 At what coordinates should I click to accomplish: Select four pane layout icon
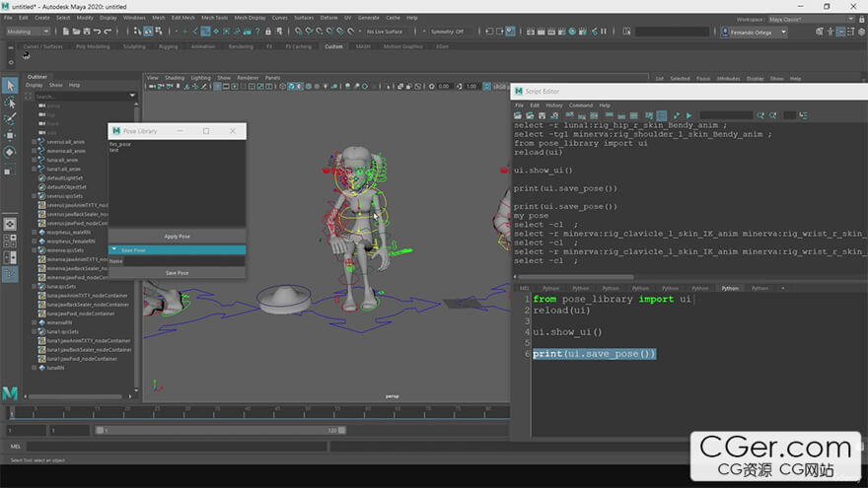pyautogui.click(x=10, y=241)
